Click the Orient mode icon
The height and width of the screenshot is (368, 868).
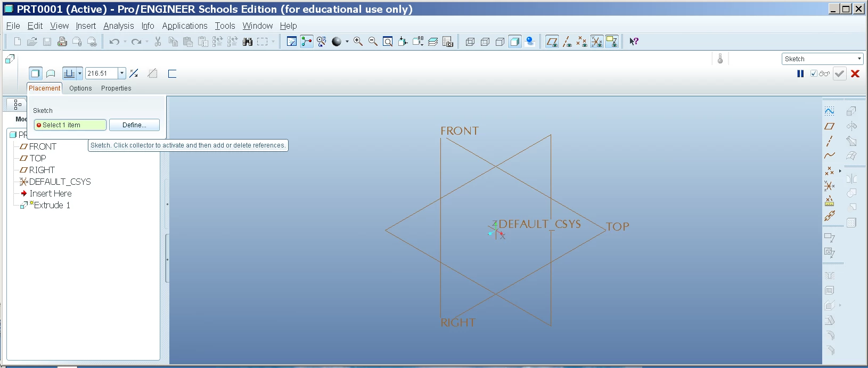pos(322,42)
